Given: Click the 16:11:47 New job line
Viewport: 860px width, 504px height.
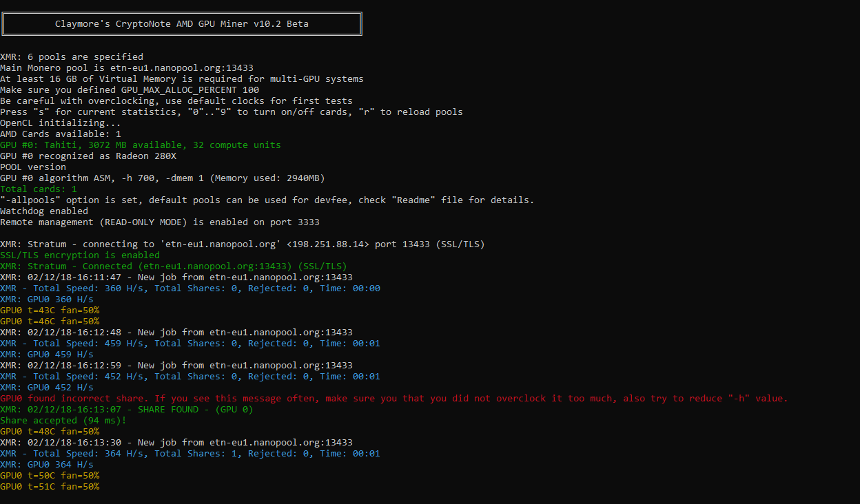Looking at the screenshot, I should (x=176, y=277).
